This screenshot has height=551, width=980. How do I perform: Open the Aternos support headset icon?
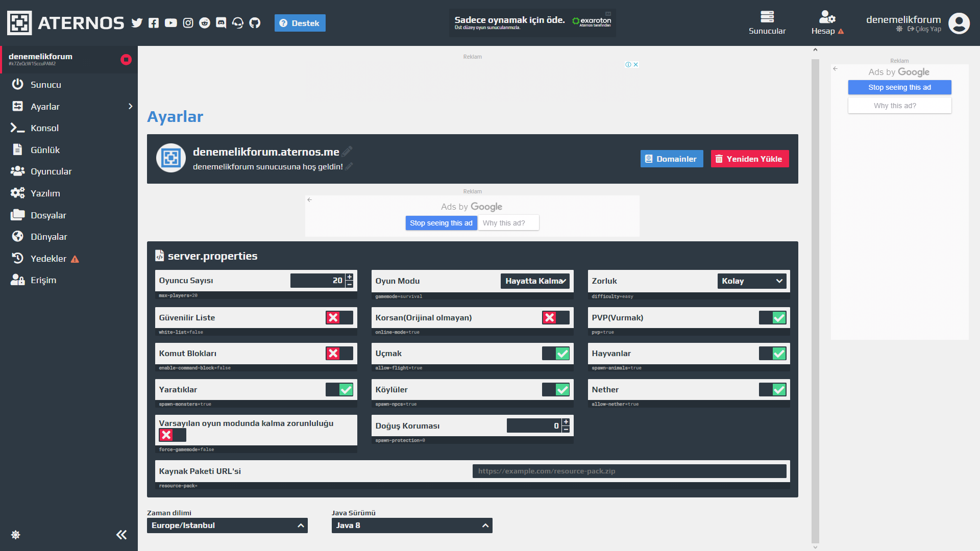238,23
